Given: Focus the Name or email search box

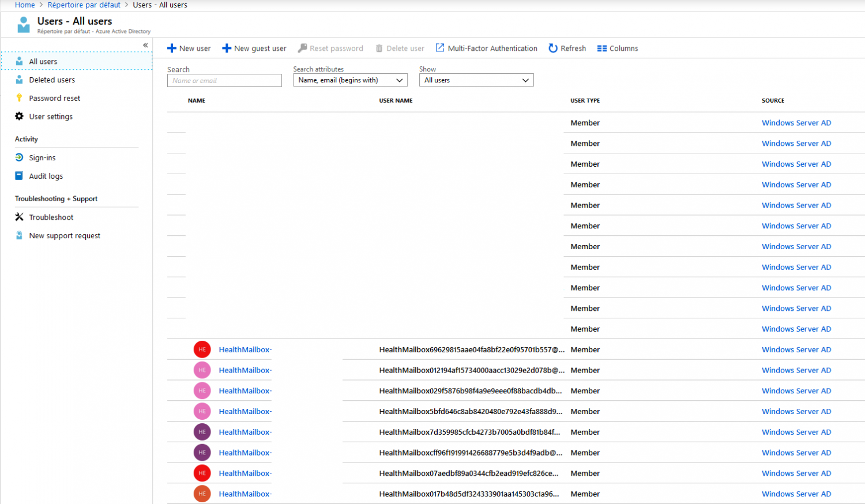Looking at the screenshot, I should pyautogui.click(x=224, y=81).
